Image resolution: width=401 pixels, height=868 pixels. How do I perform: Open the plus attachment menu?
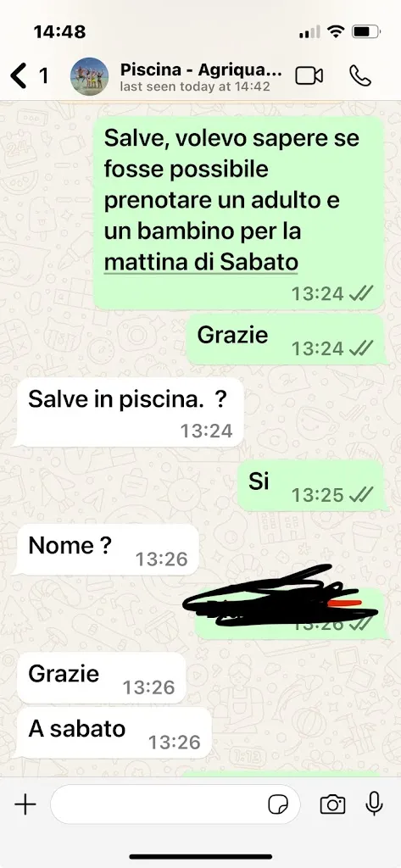pos(25,804)
